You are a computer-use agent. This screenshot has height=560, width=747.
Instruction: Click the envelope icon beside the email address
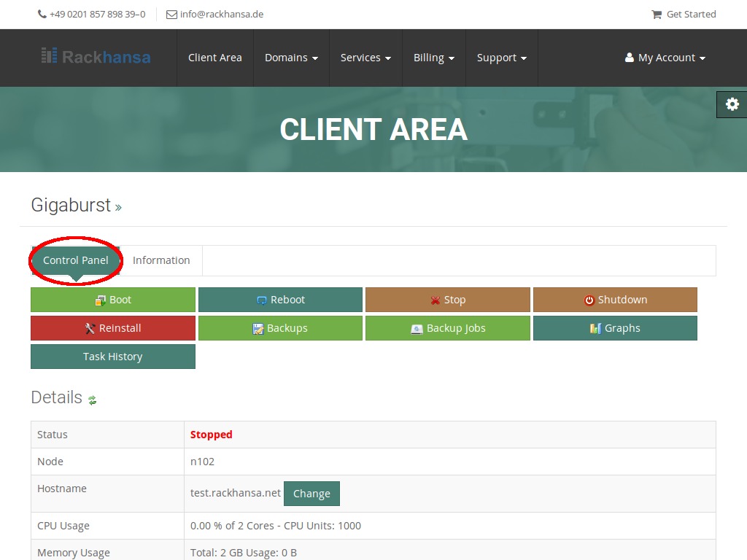[171, 15]
